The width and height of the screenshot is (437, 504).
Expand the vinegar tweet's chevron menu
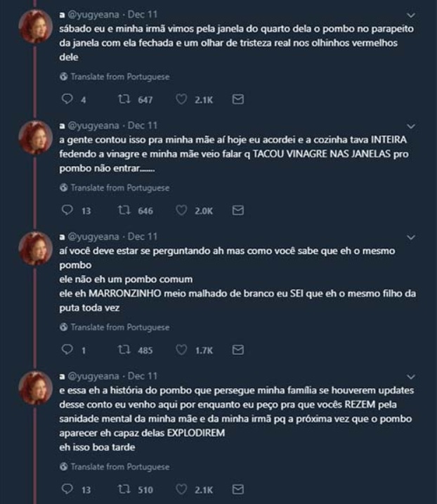[x=411, y=126]
